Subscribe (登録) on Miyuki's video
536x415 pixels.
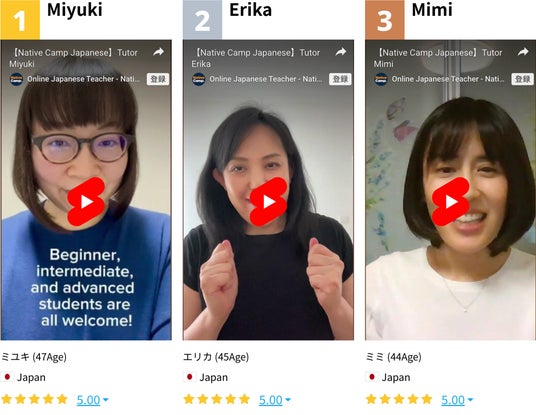pyautogui.click(x=158, y=79)
